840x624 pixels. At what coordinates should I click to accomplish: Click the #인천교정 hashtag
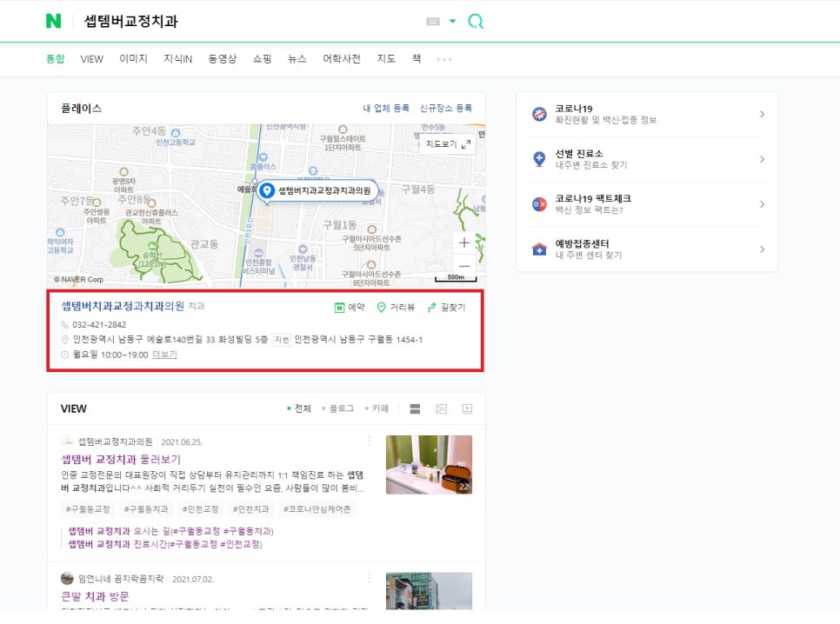200,508
